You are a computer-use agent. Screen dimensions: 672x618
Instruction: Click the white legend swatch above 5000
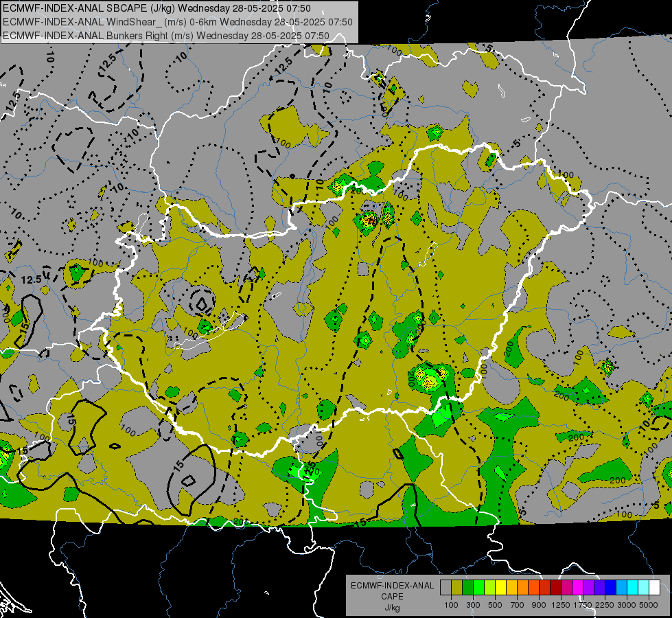pos(655,587)
